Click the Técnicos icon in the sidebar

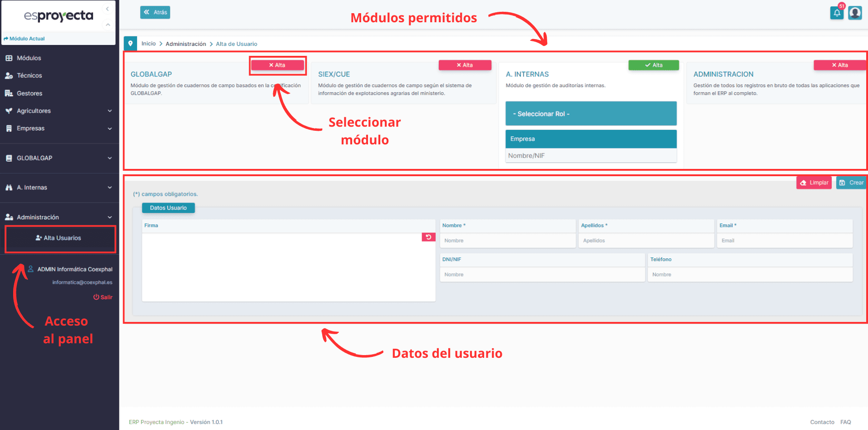[10, 75]
